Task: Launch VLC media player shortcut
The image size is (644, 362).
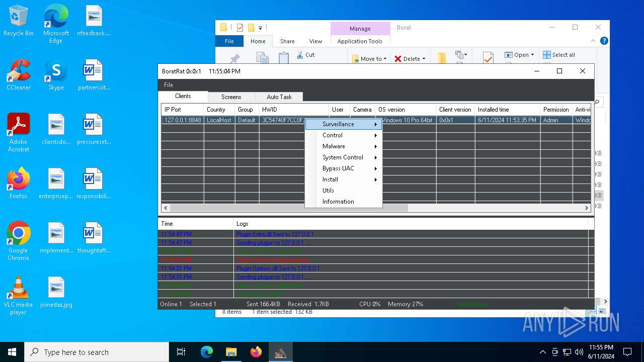Action: coord(19,296)
